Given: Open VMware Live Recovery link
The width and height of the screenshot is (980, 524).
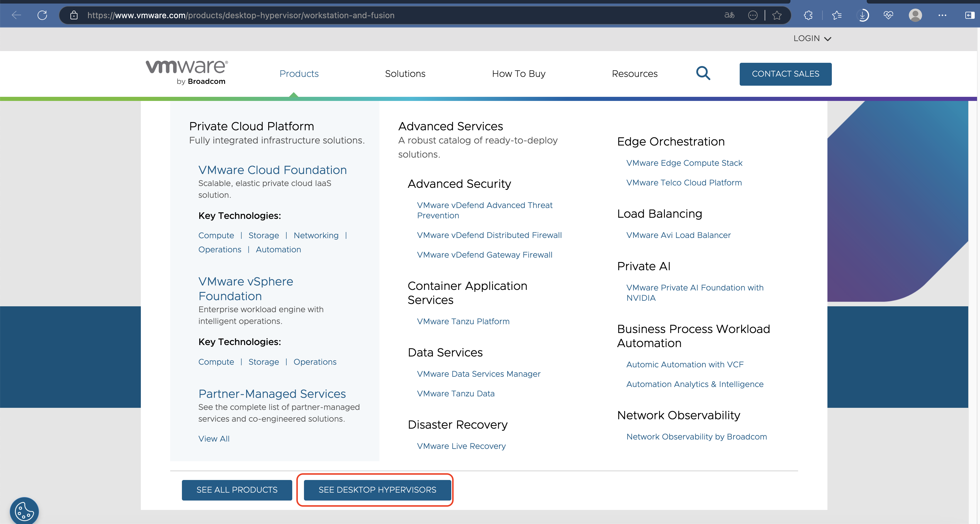Looking at the screenshot, I should pos(461,446).
